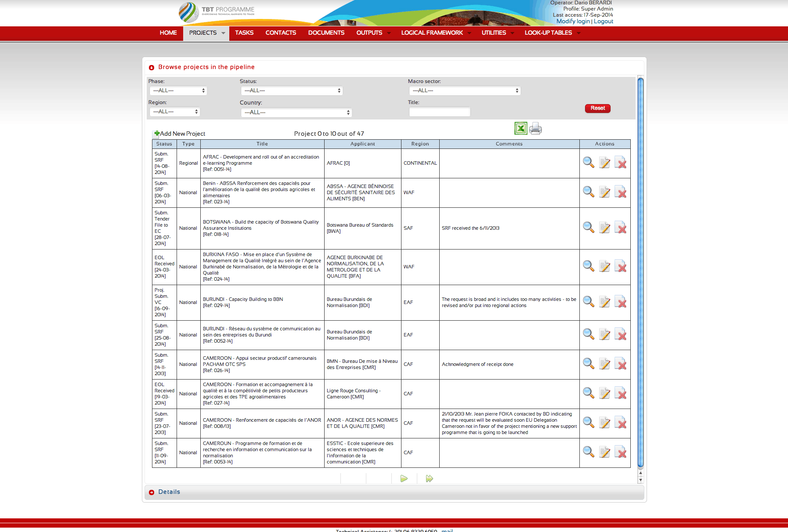Delete BURUNDI Capacity Building to BBN project

[x=621, y=302]
